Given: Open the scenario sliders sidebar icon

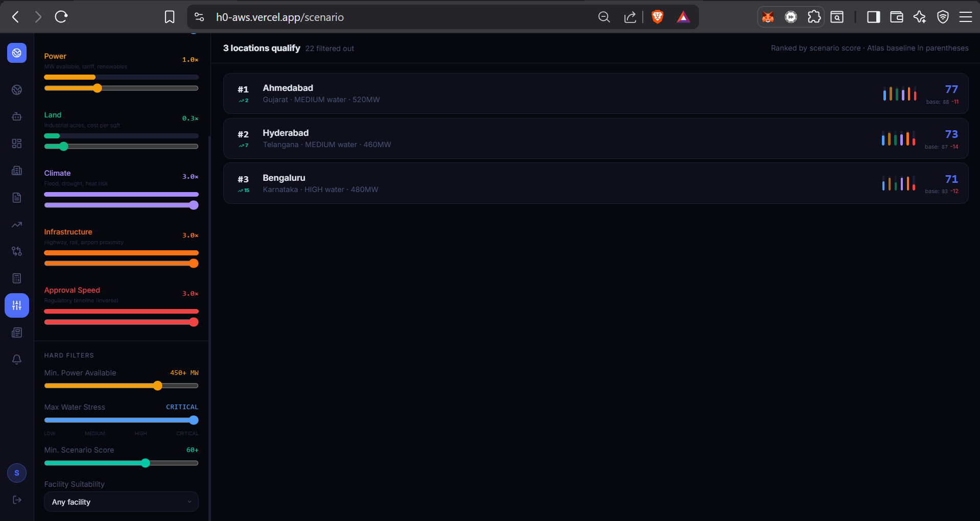Looking at the screenshot, I should tap(17, 305).
